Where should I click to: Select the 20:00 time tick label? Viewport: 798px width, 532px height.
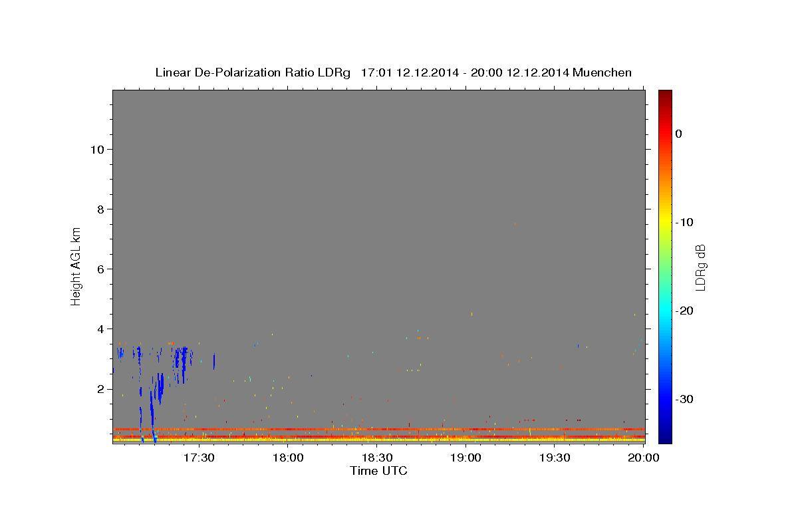(644, 458)
